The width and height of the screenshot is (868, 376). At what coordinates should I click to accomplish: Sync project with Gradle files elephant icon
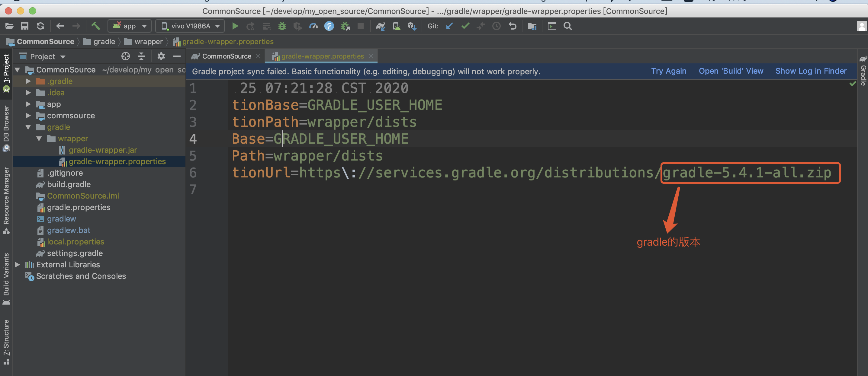(x=381, y=26)
